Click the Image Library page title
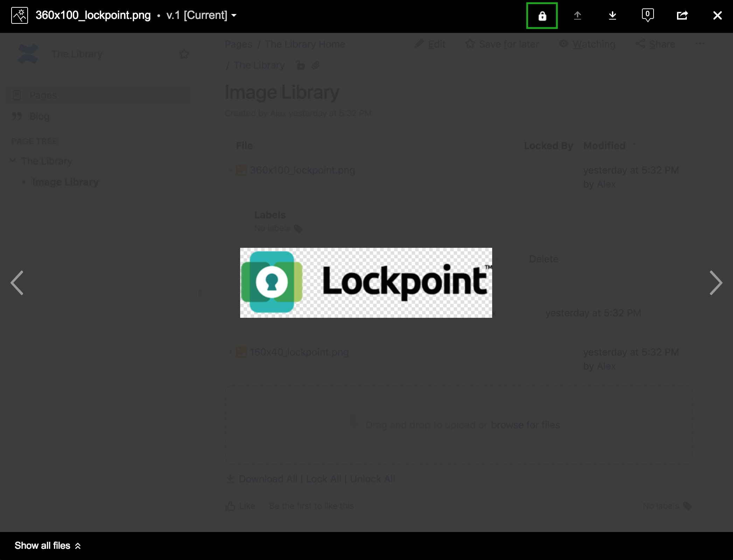Viewport: 733px width, 560px height. tap(282, 92)
